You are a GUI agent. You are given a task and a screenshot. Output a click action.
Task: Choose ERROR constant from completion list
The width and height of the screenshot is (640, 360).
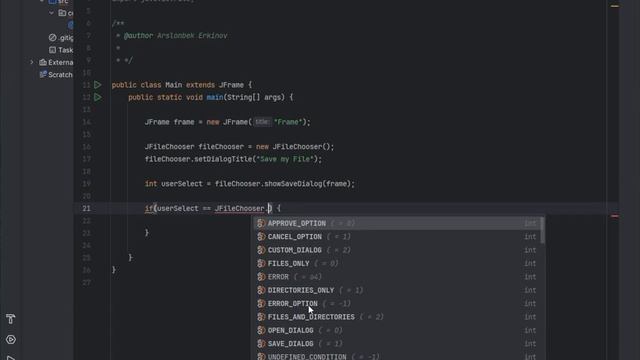pos(398,277)
